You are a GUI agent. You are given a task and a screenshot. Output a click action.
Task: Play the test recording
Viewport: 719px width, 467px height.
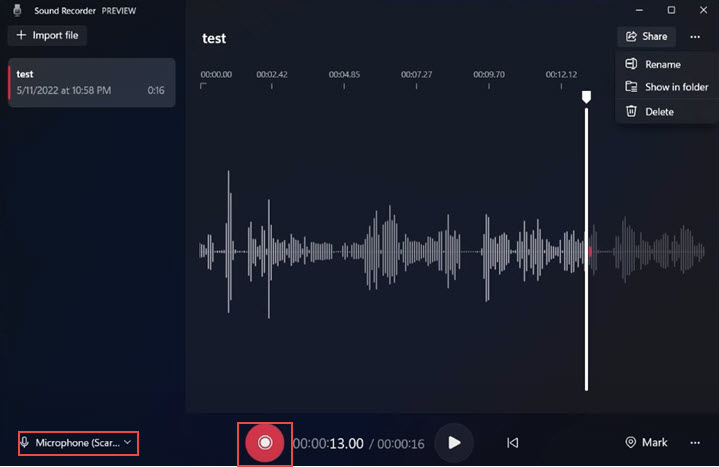tap(454, 443)
